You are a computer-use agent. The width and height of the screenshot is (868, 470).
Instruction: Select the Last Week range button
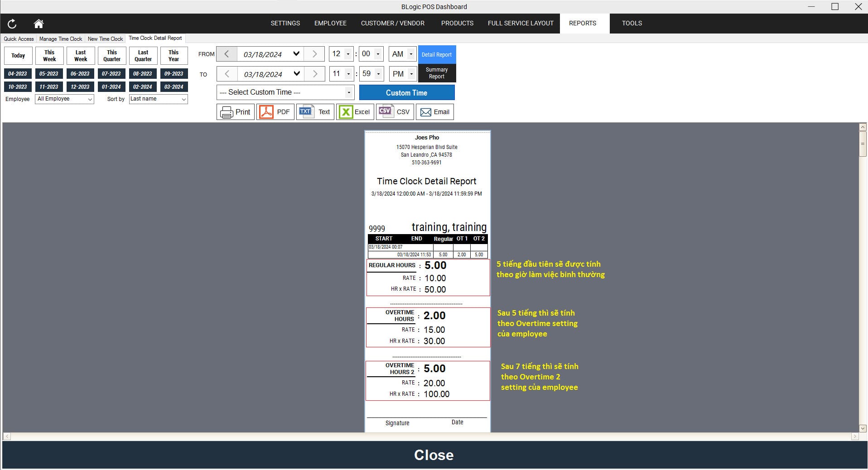[x=81, y=56]
